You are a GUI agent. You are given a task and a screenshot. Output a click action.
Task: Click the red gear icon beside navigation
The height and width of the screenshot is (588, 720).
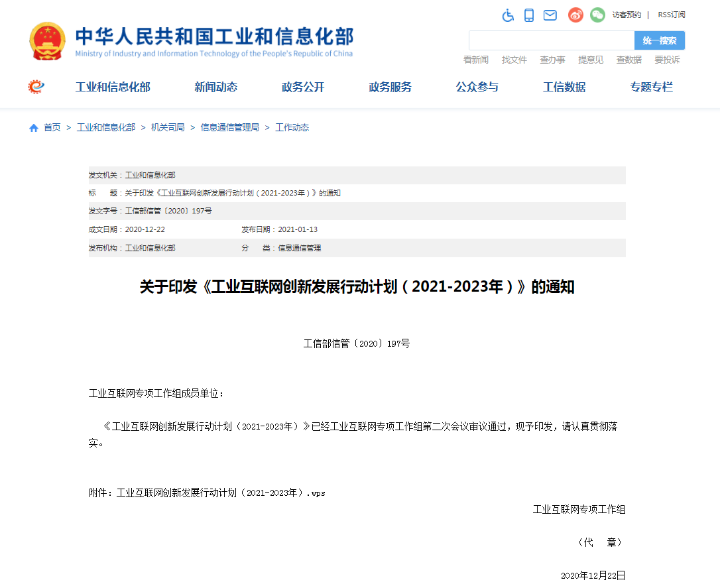(36, 87)
